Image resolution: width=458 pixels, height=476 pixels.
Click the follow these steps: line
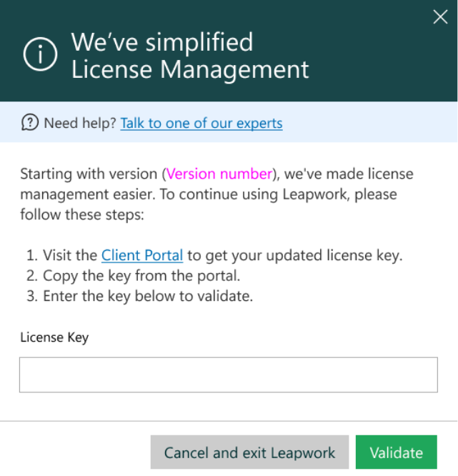[x=82, y=214]
